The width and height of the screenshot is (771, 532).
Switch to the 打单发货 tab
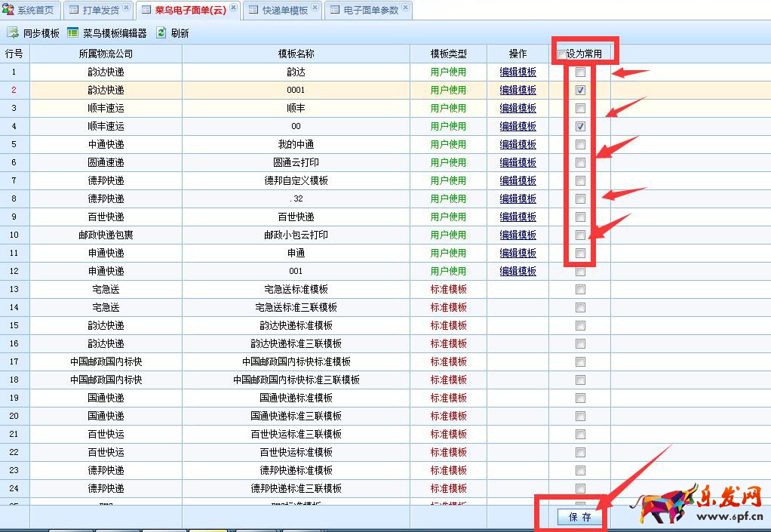(100, 11)
